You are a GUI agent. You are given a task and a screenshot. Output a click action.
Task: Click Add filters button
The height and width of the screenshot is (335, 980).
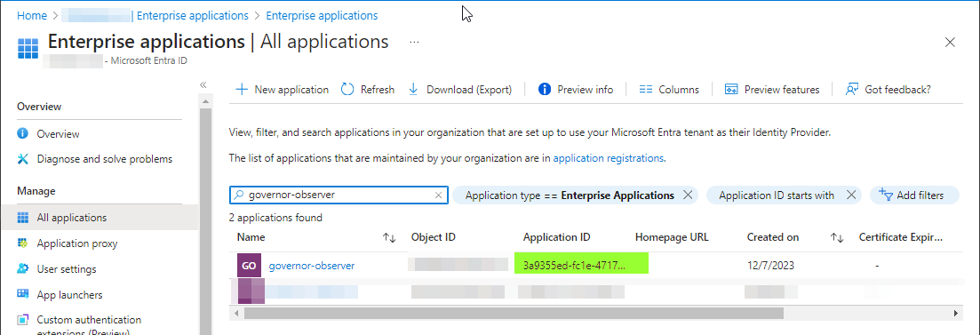coord(914,195)
